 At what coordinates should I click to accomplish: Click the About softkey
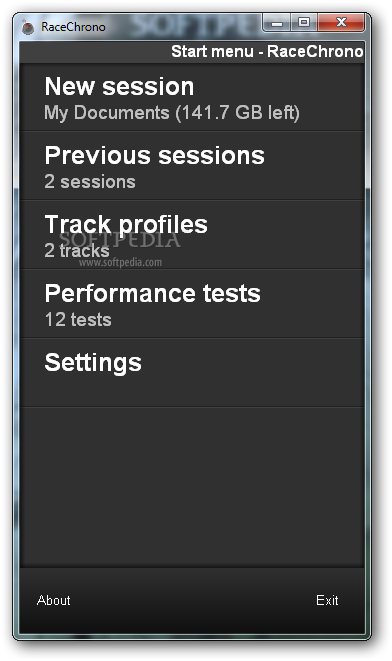coord(54,600)
